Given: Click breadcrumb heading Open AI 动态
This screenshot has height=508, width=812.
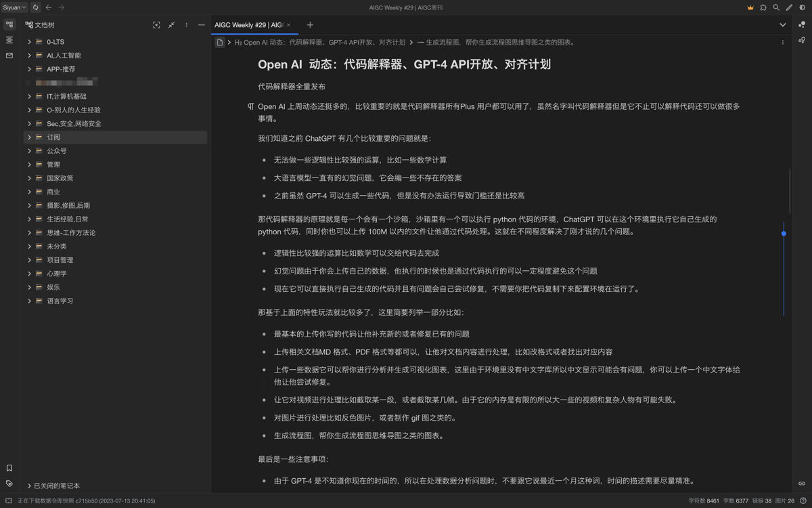Looking at the screenshot, I should pyautogui.click(x=319, y=42).
